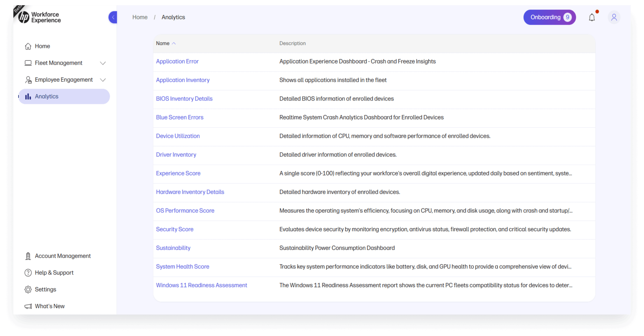Image resolution: width=644 pixels, height=336 pixels.
Task: Click the Analytics bar chart icon
Action: tap(28, 96)
